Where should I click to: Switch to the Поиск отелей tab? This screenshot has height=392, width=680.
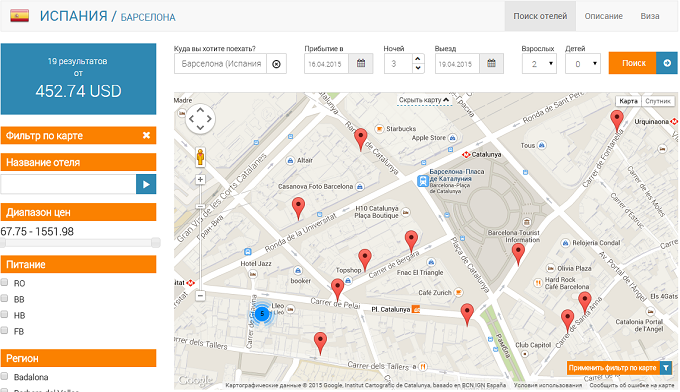click(540, 16)
